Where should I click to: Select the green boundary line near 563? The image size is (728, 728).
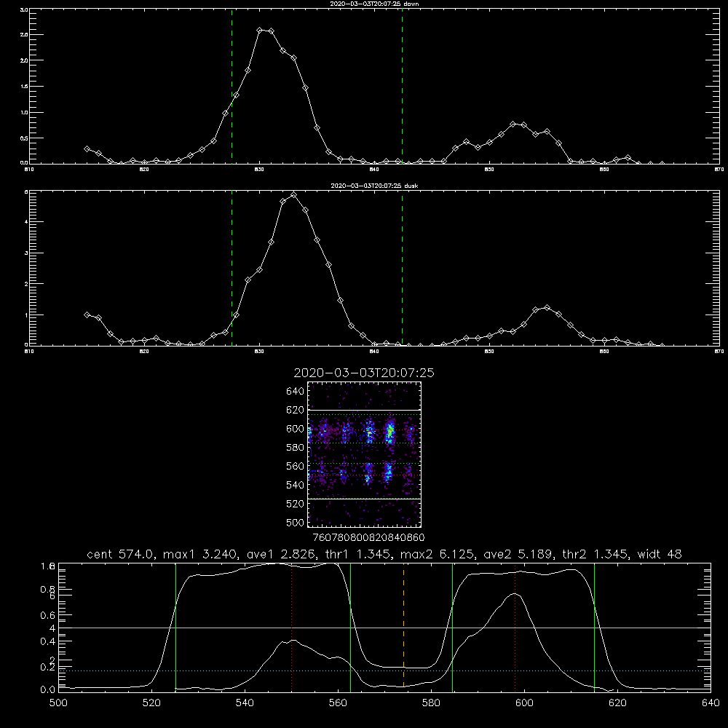[351, 627]
